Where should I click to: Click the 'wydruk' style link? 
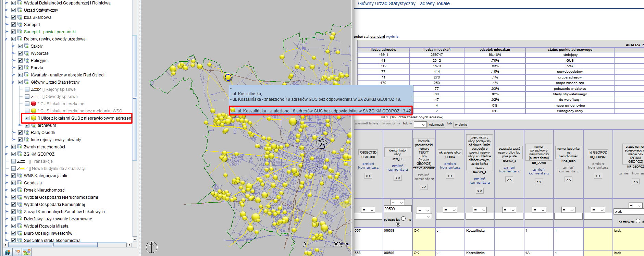coord(392,37)
